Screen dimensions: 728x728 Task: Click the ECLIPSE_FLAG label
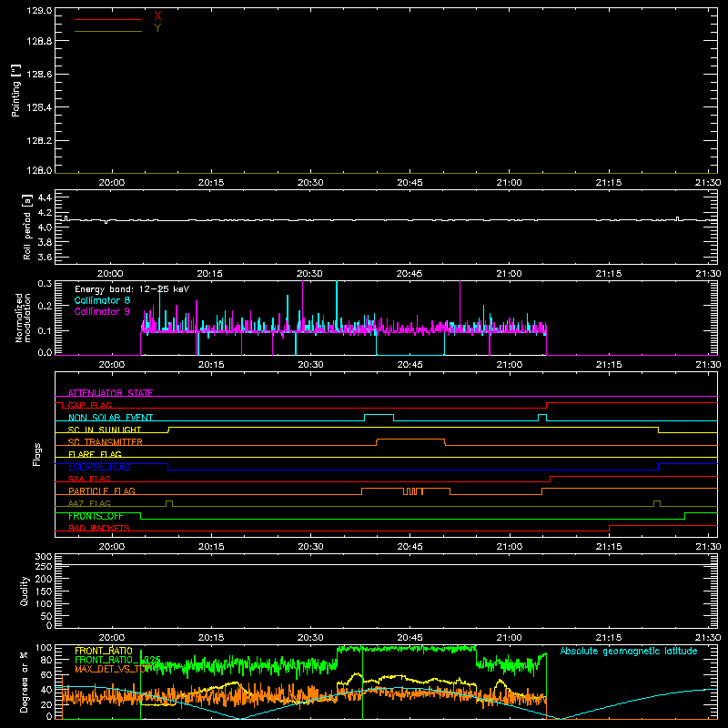point(99,467)
